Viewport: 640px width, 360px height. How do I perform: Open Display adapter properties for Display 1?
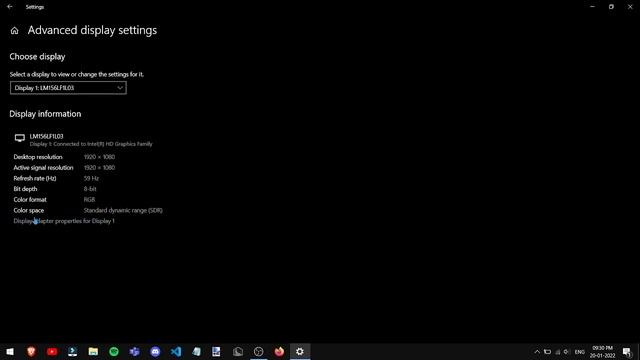64,221
